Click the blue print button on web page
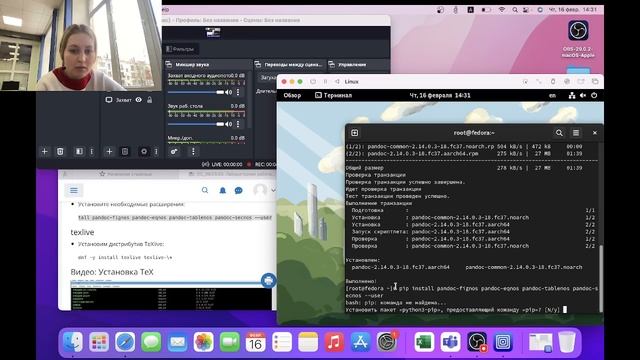Screen dimensions: 640x360 [x=268, y=280]
